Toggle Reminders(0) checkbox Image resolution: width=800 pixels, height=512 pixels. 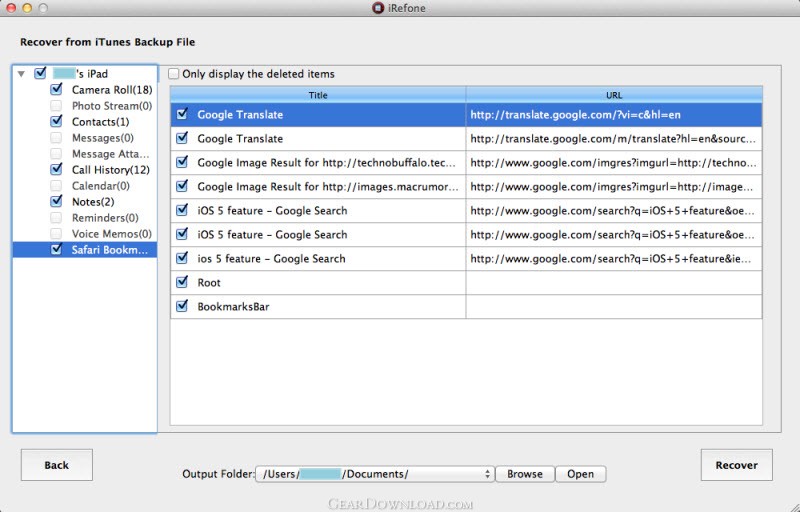click(56, 218)
